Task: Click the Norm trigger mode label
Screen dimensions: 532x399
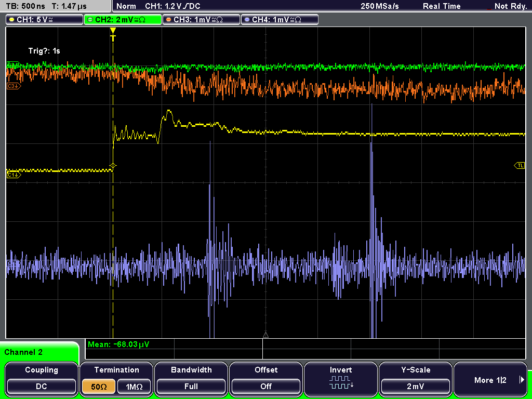Action: [126, 6]
